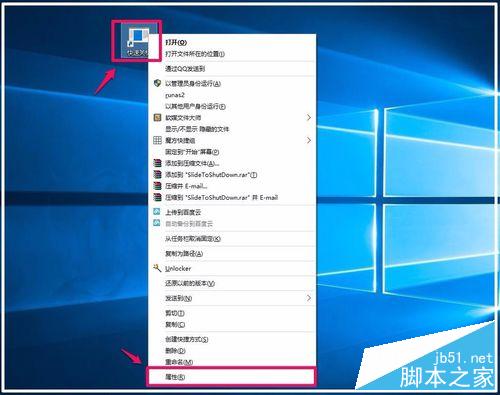Select 以其他用户身份运行(F)
Screen dimensions: 500x395
(x=196, y=106)
